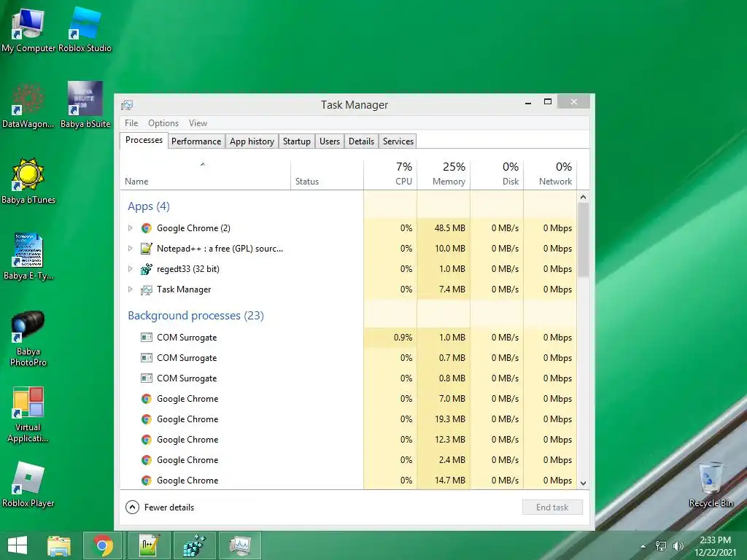This screenshot has width=747, height=560.
Task: Click the Windows Start button
Action: click(18, 545)
